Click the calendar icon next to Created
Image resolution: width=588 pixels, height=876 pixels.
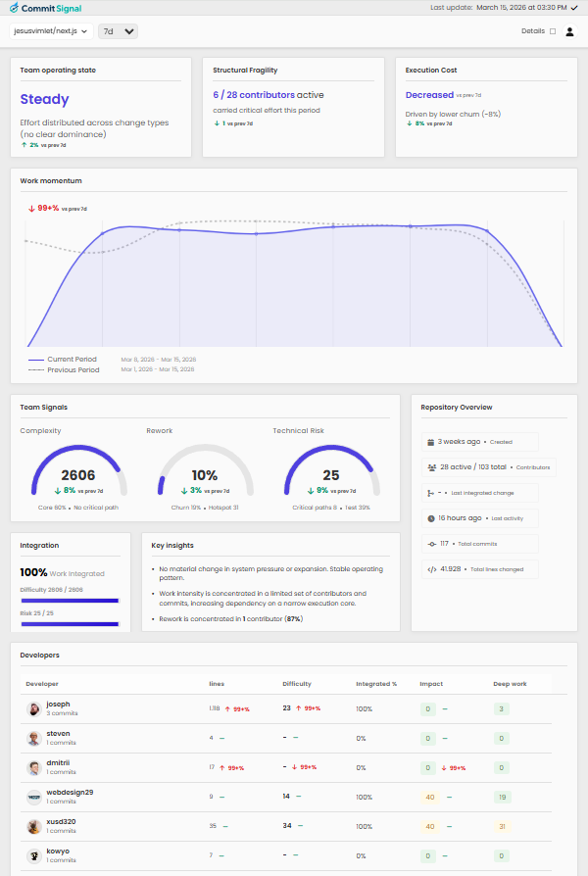point(430,442)
